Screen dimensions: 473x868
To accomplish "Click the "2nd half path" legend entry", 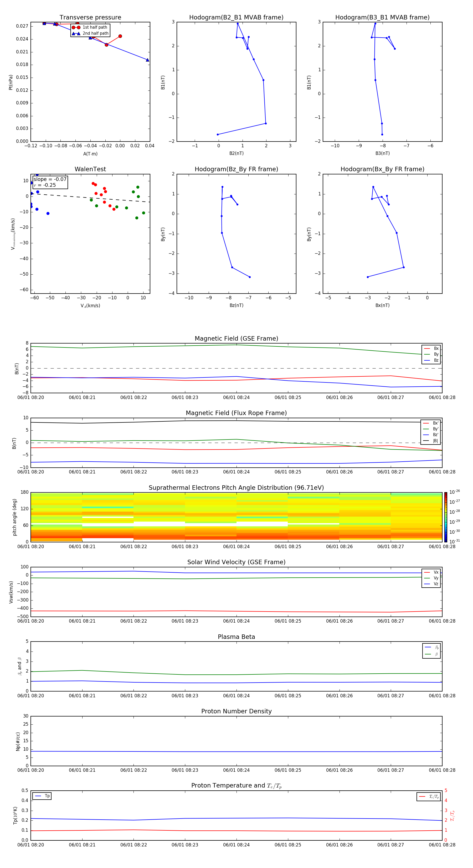I will (x=90, y=33).
